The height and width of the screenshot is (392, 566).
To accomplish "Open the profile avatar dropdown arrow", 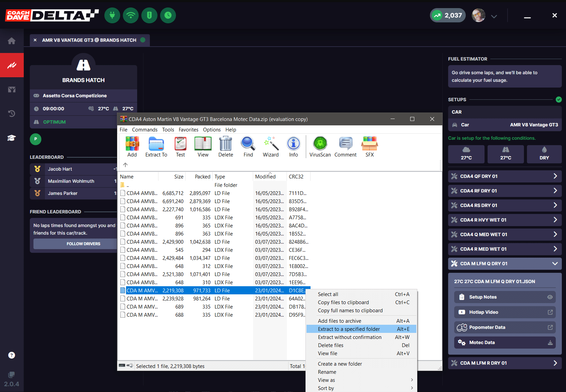I will (494, 16).
